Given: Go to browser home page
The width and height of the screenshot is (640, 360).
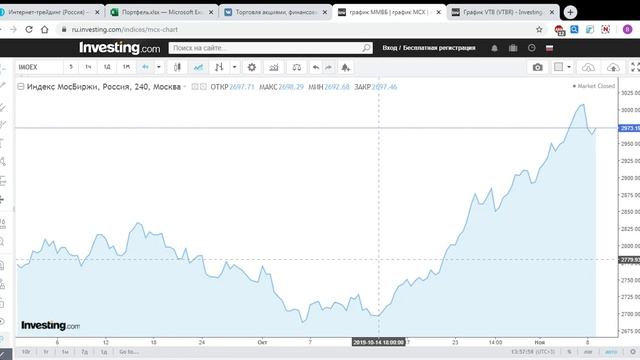Looking at the screenshot, I should 44,29.
